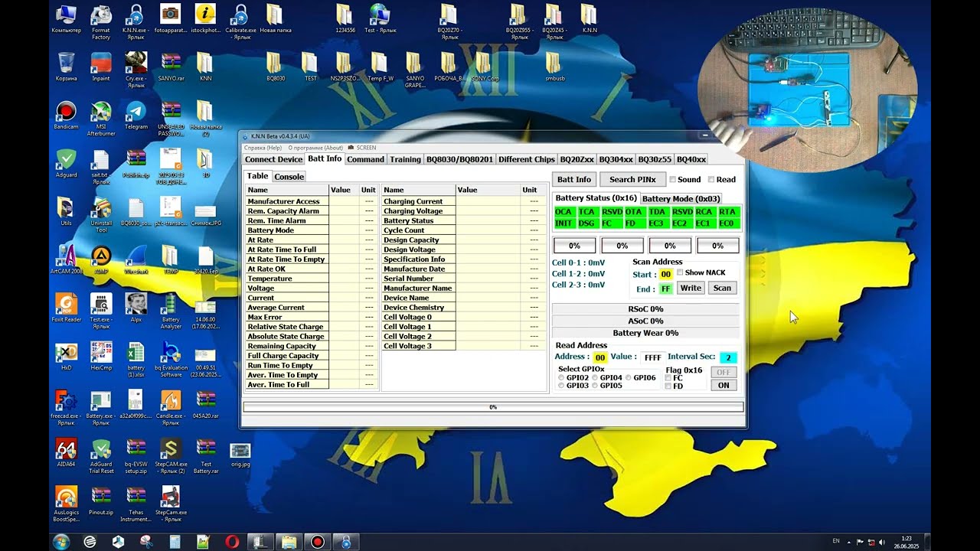Open the Telegram desktop shortcut
Viewport: 980px width, 551px height.
pyautogui.click(x=136, y=116)
